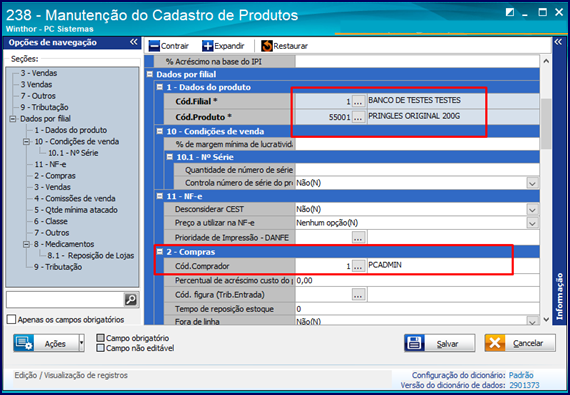Click the Contrair minus icon
The image size is (570, 395).
[x=154, y=46]
